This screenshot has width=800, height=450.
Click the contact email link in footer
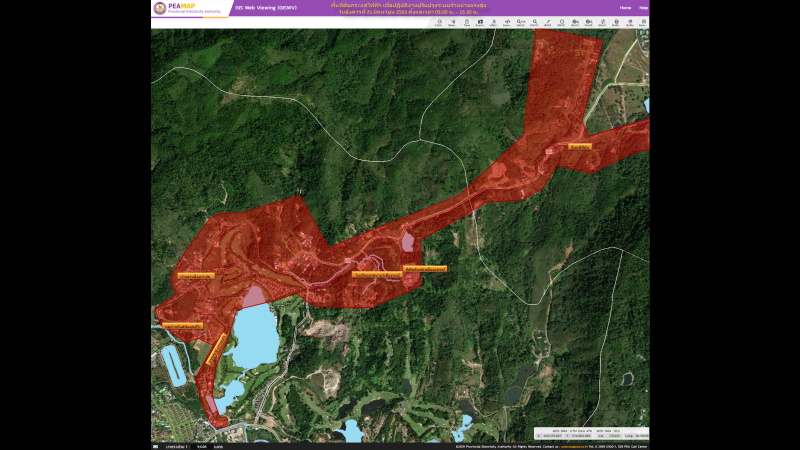[573, 447]
